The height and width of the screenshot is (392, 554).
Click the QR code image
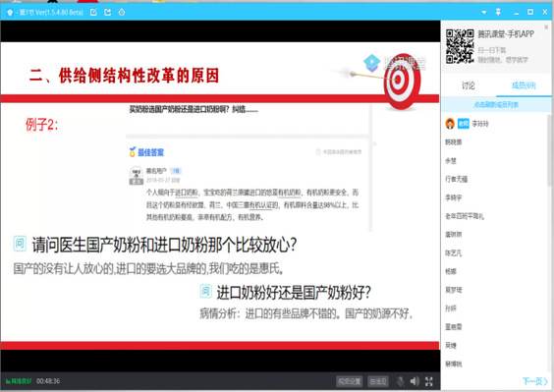click(x=460, y=46)
